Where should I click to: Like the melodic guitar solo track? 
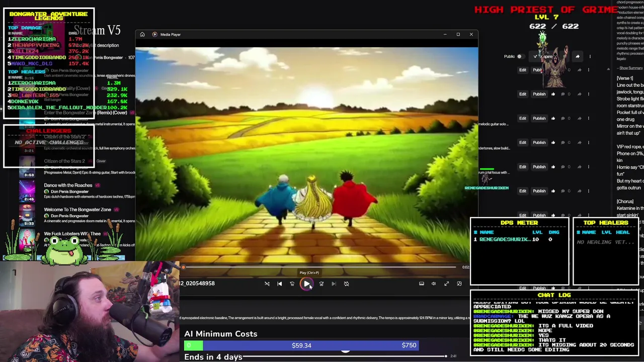pyautogui.click(x=553, y=118)
